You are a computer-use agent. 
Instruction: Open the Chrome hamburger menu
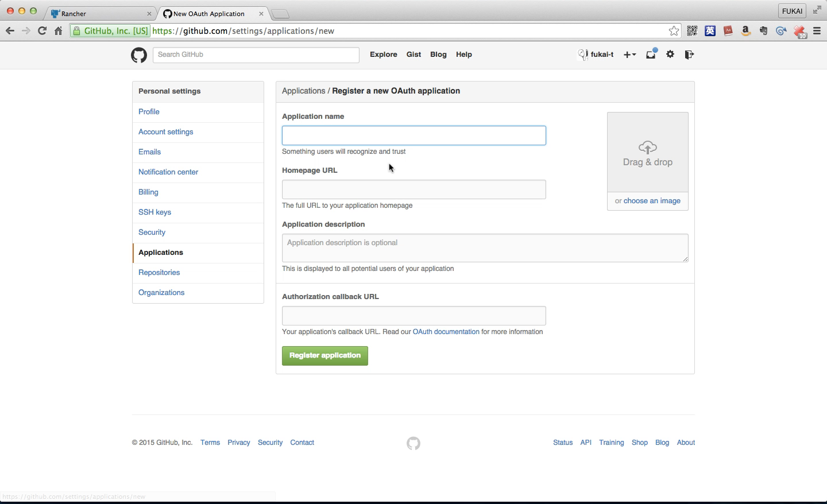coord(817,31)
